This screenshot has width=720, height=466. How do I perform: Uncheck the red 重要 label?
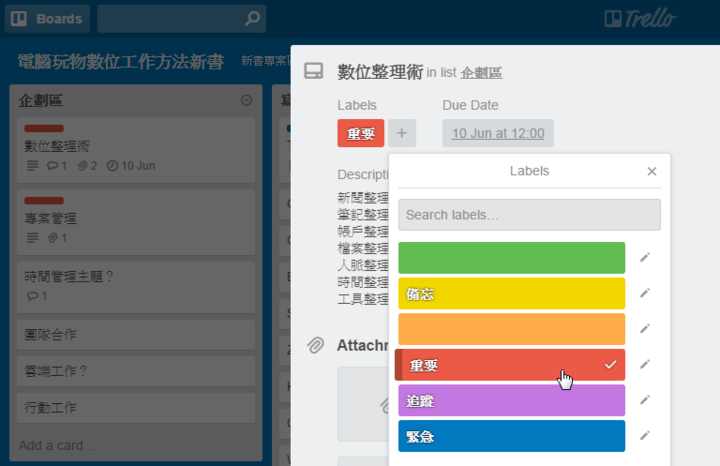(511, 365)
